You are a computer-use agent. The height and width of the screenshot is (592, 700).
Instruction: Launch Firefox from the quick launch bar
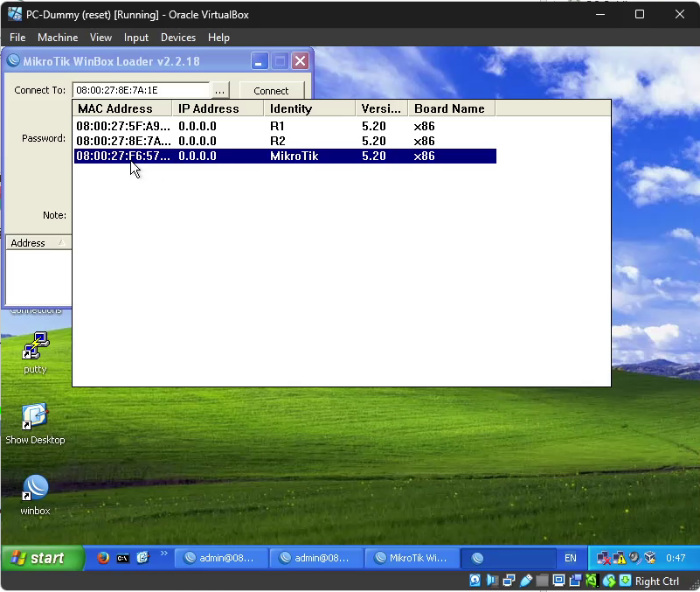click(103, 558)
